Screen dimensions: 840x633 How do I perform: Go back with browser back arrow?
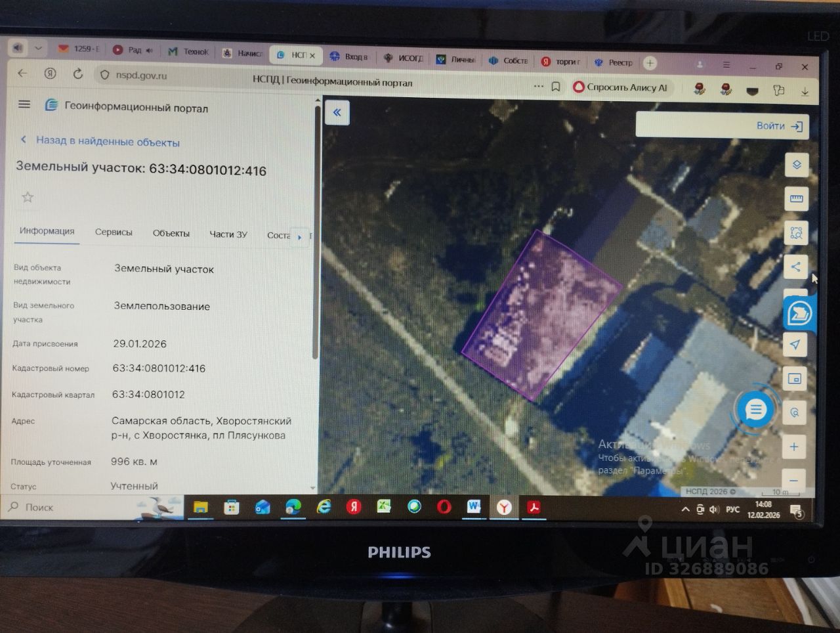click(22, 73)
